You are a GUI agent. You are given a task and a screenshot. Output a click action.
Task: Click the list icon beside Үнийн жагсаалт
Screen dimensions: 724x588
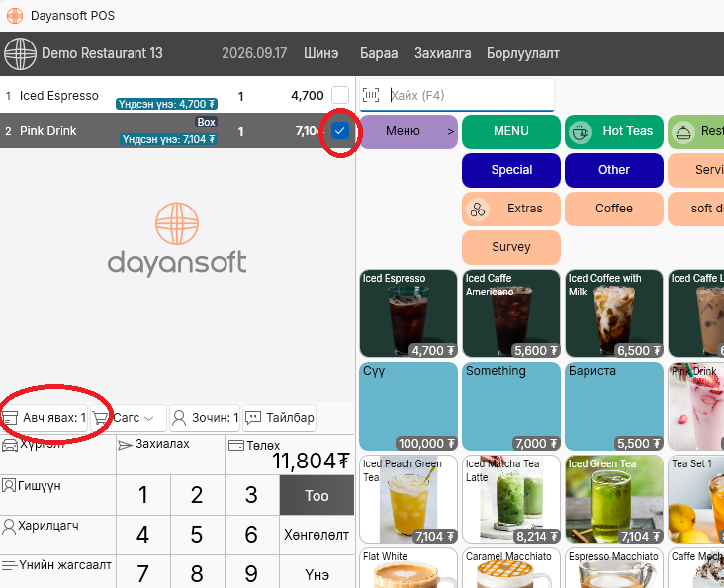point(9,565)
